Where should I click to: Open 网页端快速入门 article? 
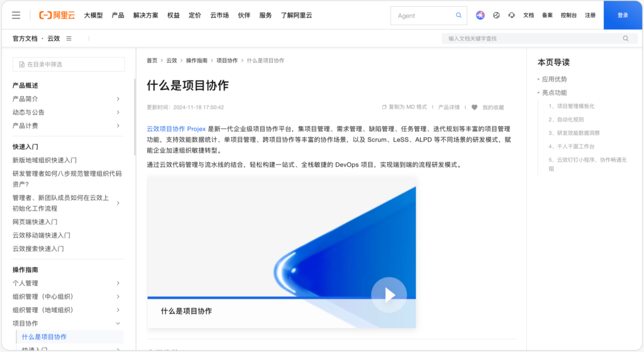point(35,222)
